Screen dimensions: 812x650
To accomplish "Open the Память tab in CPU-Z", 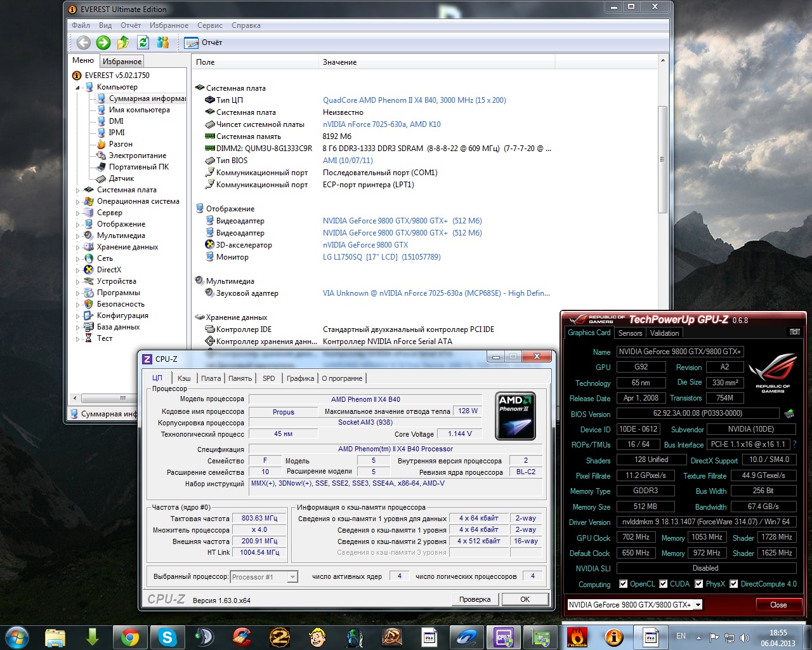I will pos(240,378).
